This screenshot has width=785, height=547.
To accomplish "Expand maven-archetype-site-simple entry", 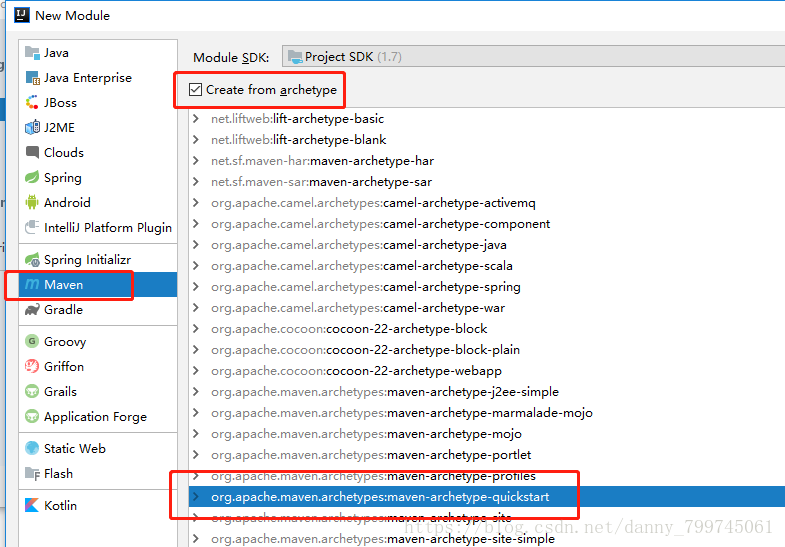I will point(196,539).
